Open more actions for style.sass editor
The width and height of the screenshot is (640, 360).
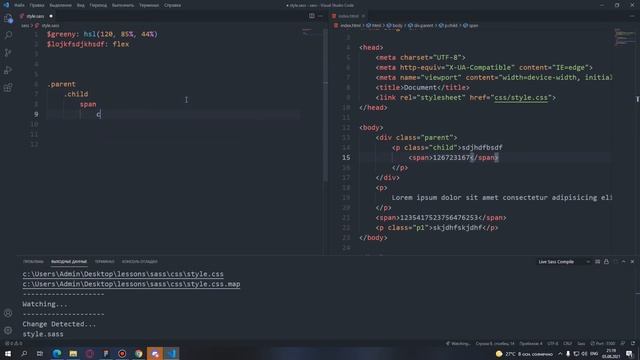point(320,16)
